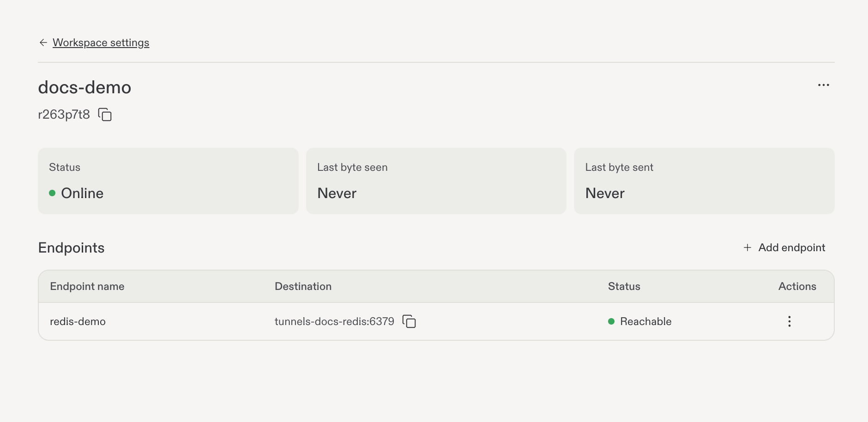
Task: Open actions menu for redis-demo endpoint
Action: click(790, 321)
